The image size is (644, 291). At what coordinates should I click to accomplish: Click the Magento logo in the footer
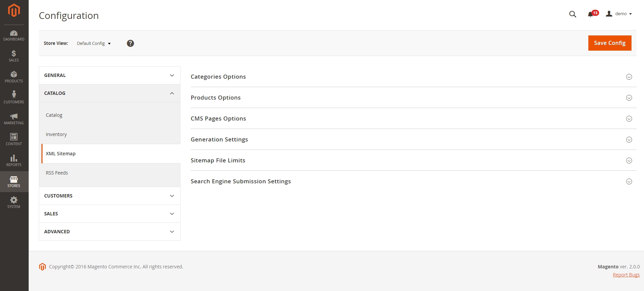point(42,267)
